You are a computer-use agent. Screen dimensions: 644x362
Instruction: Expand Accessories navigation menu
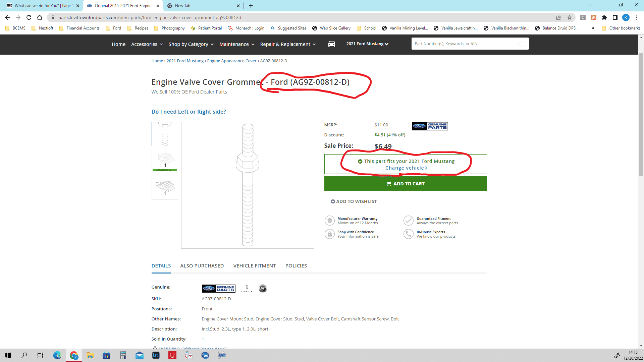[147, 44]
